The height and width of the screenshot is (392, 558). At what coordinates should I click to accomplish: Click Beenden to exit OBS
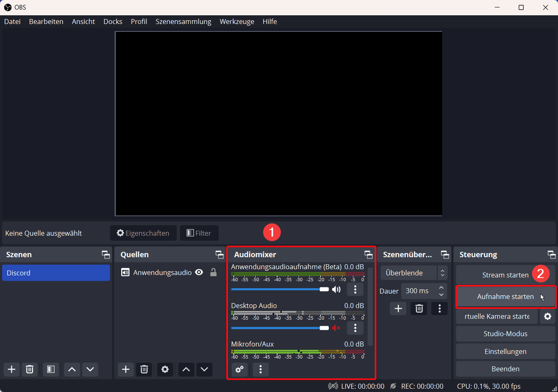pos(506,369)
